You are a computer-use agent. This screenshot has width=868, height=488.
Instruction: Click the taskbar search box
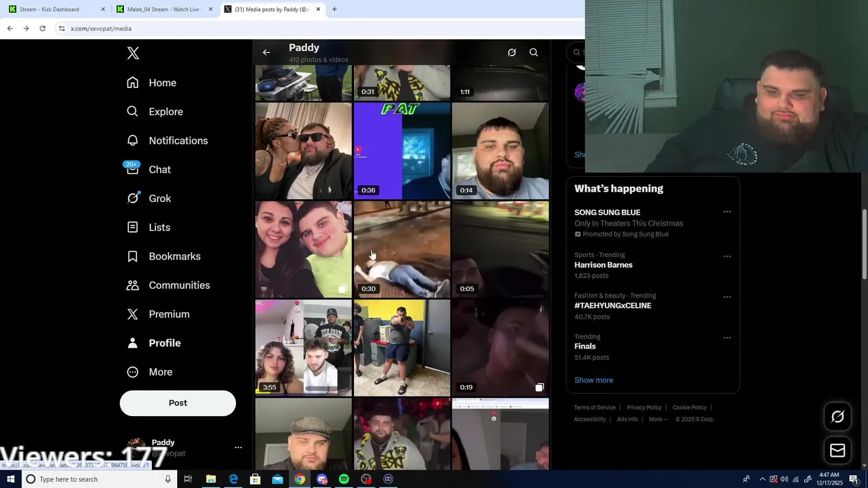click(99, 479)
